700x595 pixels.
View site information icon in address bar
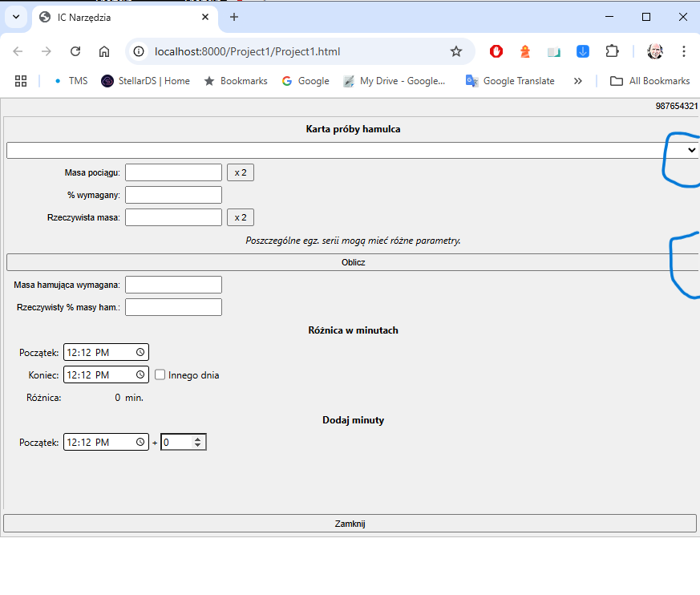pos(140,51)
